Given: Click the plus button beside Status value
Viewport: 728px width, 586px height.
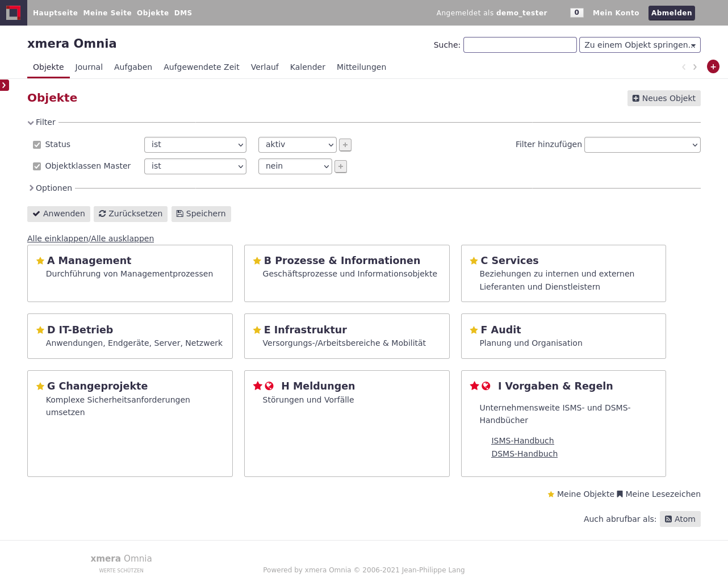Looking at the screenshot, I should point(345,145).
